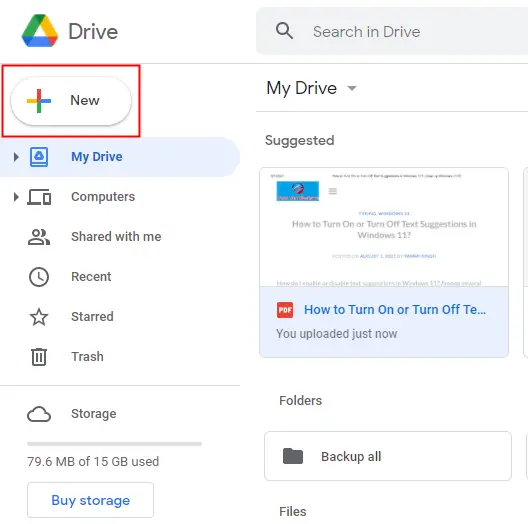Viewport: 528px width, 524px height.
Task: Click the colorful plus icon
Action: pyautogui.click(x=39, y=101)
